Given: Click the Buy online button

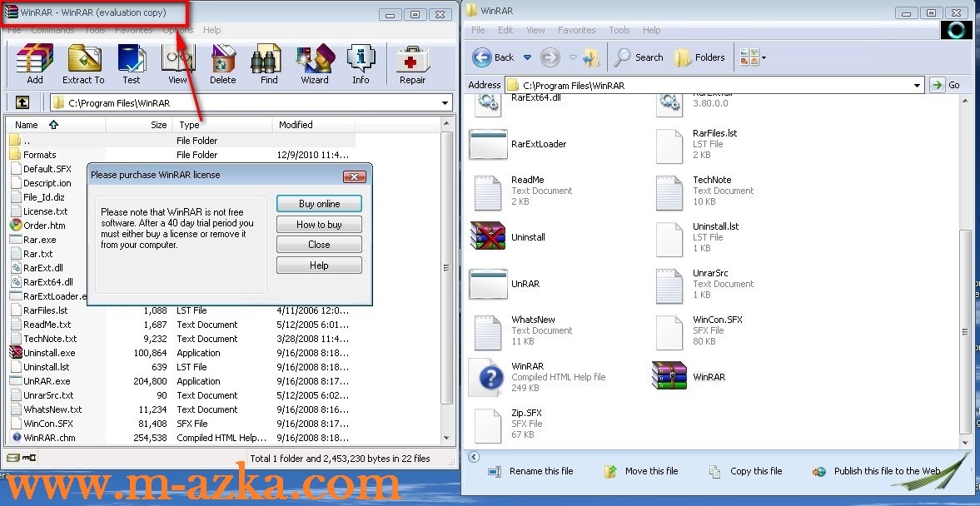Looking at the screenshot, I should pos(320,204).
